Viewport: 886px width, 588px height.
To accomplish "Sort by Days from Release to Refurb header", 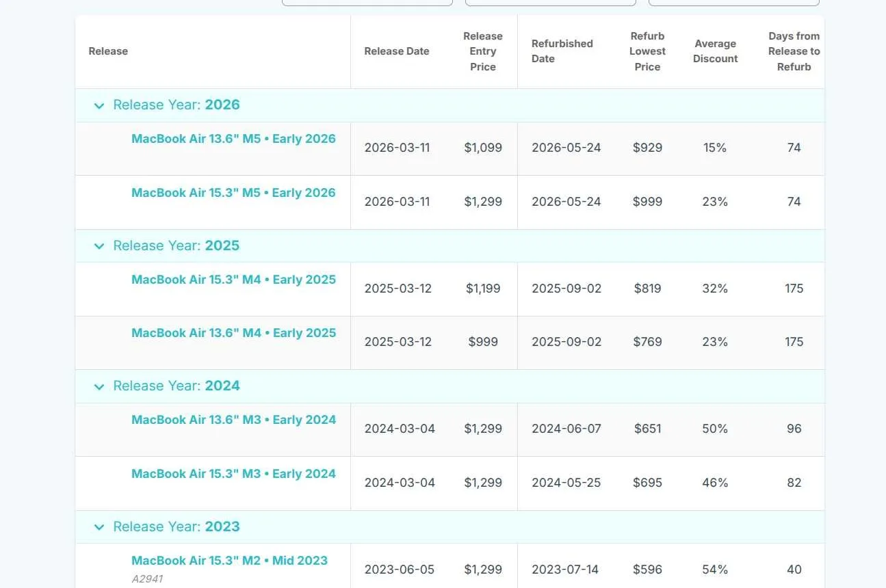I will [794, 51].
